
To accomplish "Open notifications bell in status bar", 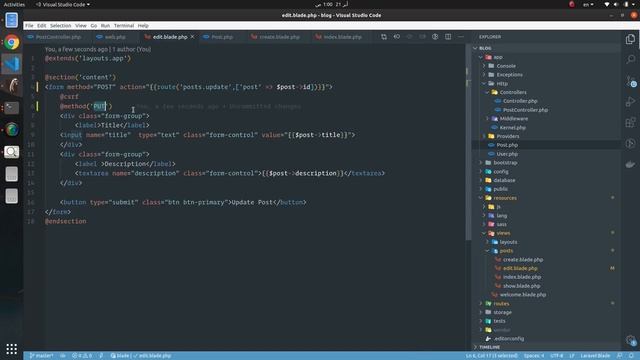I will click(x=631, y=356).
